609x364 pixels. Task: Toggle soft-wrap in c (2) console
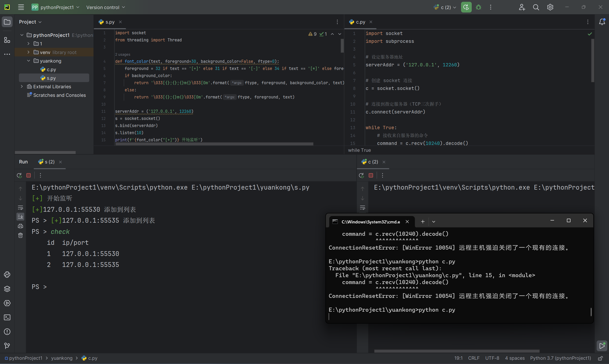click(362, 207)
